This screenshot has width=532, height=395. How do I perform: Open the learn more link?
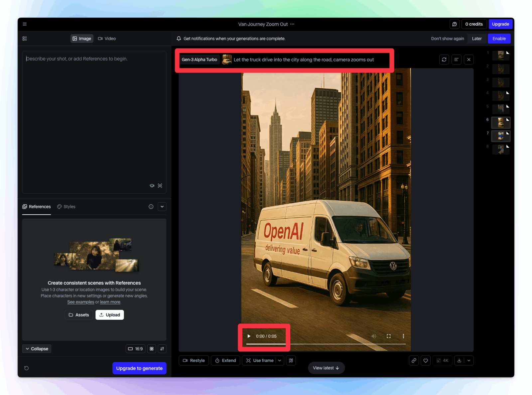[110, 302]
